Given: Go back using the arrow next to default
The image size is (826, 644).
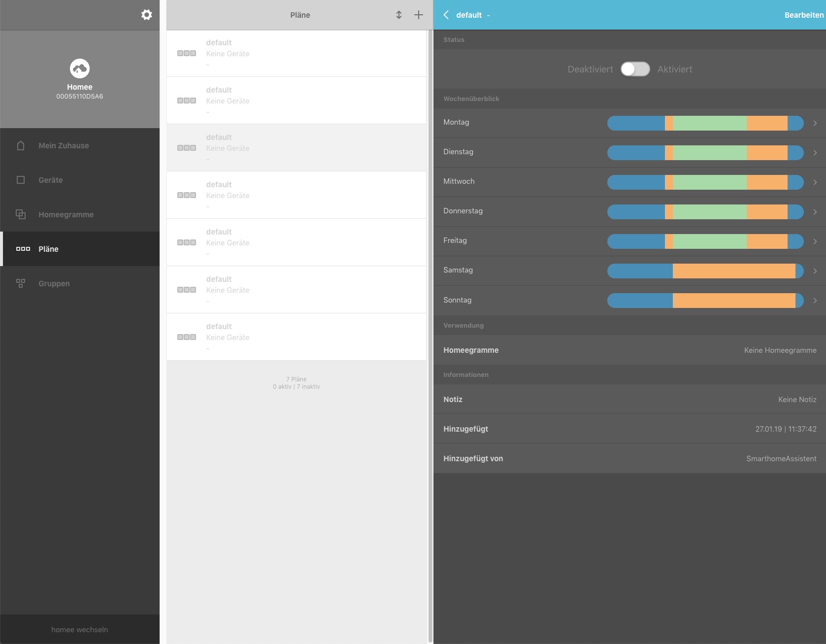Looking at the screenshot, I should (x=446, y=15).
